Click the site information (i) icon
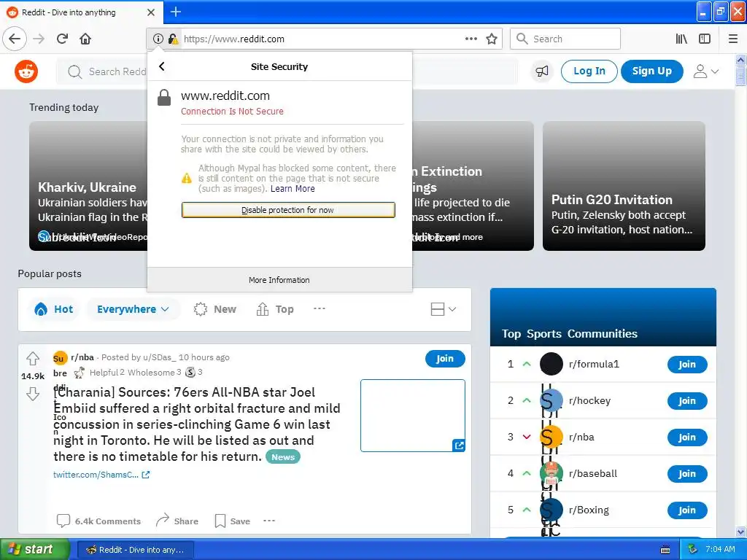Image resolution: width=747 pixels, height=560 pixels. tap(158, 39)
